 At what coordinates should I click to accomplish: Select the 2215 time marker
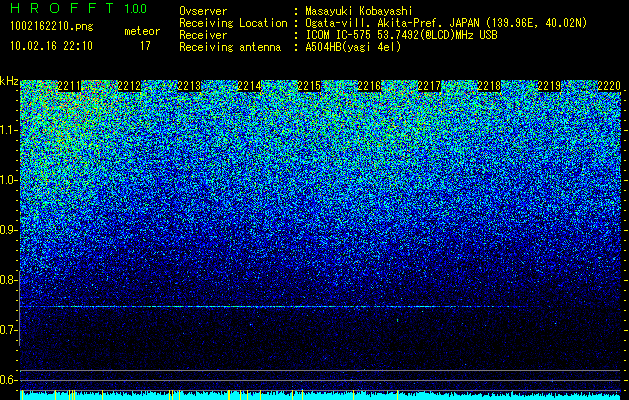point(309,86)
